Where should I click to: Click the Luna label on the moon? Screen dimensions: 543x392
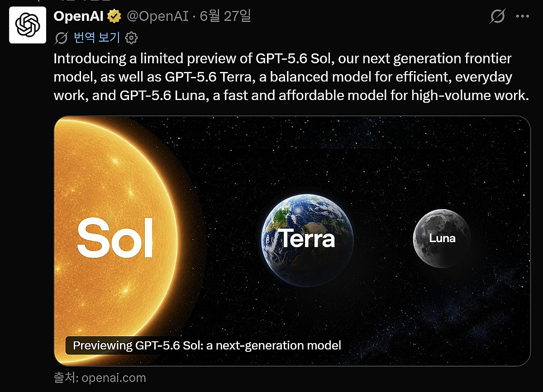[442, 238]
